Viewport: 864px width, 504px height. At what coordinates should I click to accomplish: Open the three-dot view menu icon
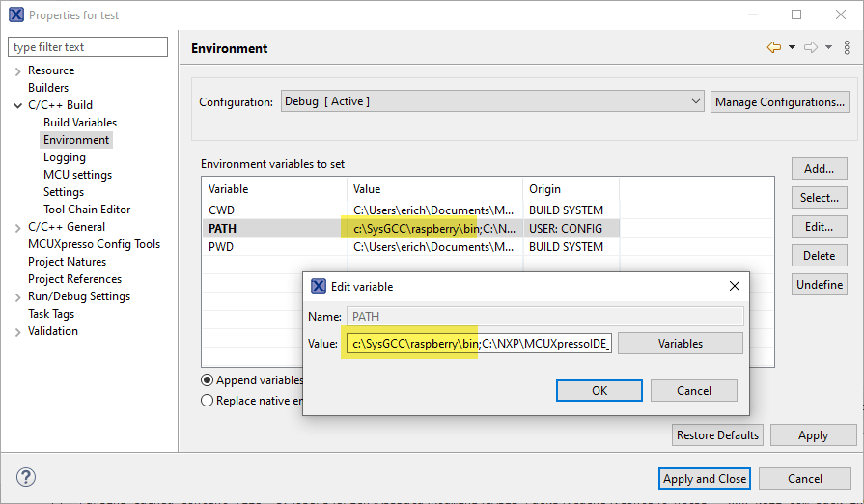(847, 48)
